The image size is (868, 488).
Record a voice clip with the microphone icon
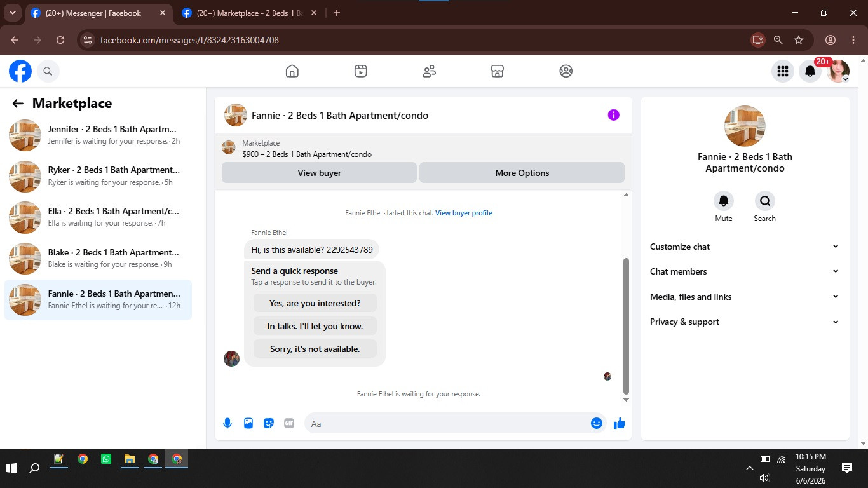click(227, 423)
